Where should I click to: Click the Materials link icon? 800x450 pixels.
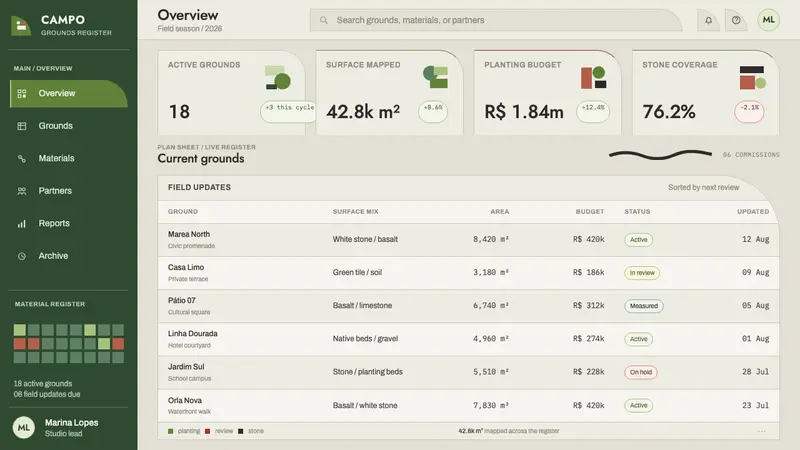point(21,159)
